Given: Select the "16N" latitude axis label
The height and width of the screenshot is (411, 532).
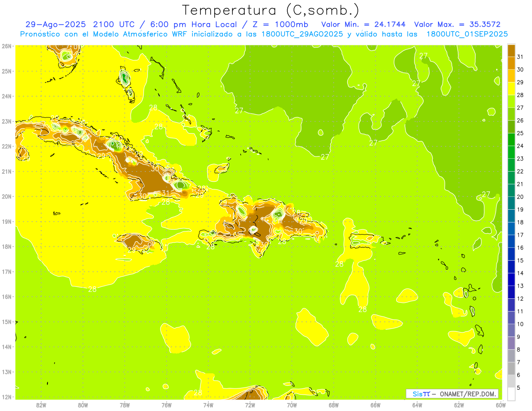Looking at the screenshot, I should (7, 297).
